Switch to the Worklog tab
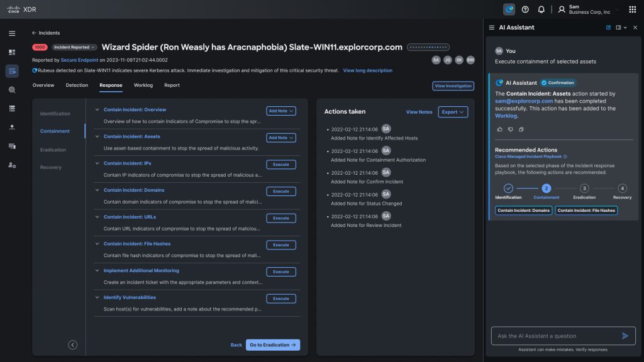 click(143, 85)
